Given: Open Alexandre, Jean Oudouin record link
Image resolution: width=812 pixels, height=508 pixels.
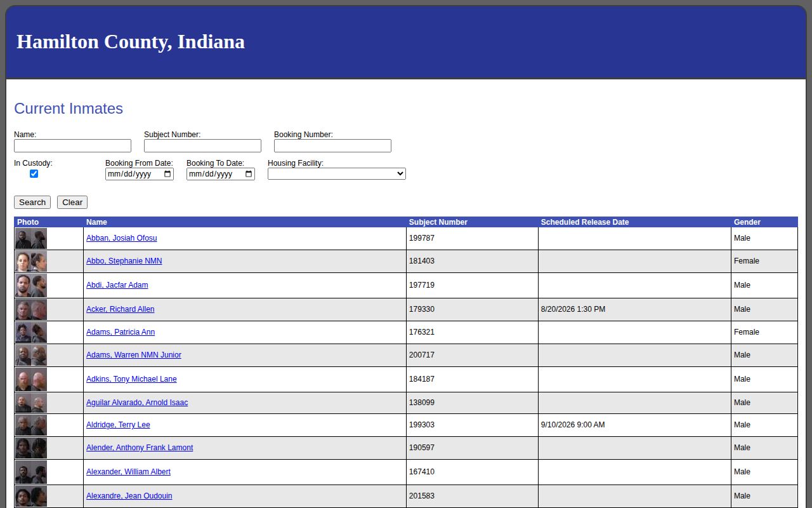Looking at the screenshot, I should 129,496.
